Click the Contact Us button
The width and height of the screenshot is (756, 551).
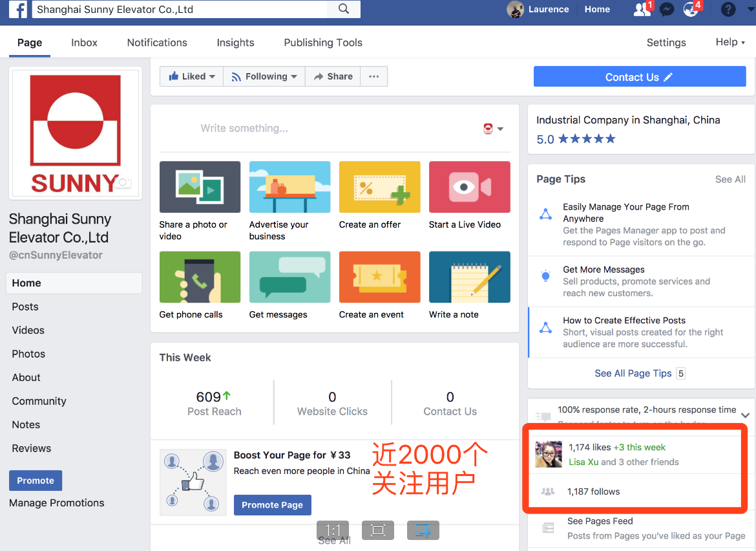[640, 77]
